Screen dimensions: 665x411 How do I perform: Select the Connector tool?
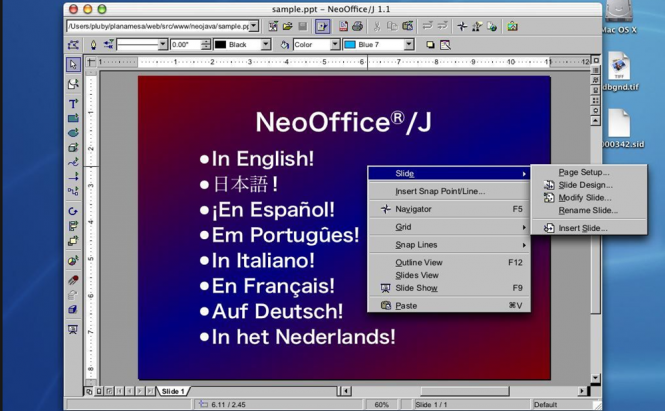(73, 191)
